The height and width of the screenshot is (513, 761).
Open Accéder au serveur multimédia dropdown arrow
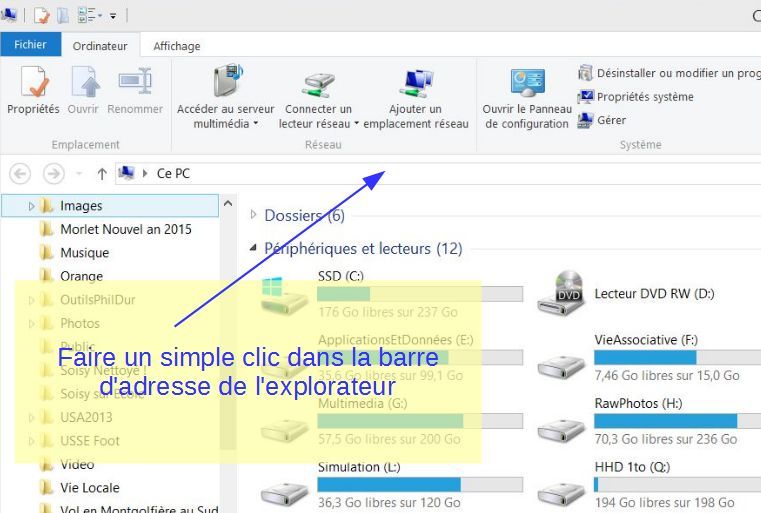pyautogui.click(x=255, y=124)
